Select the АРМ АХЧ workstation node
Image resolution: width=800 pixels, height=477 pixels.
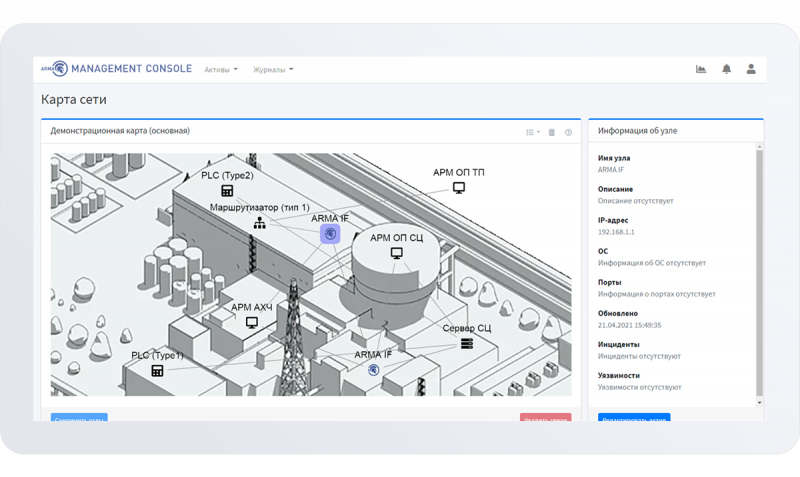(252, 323)
